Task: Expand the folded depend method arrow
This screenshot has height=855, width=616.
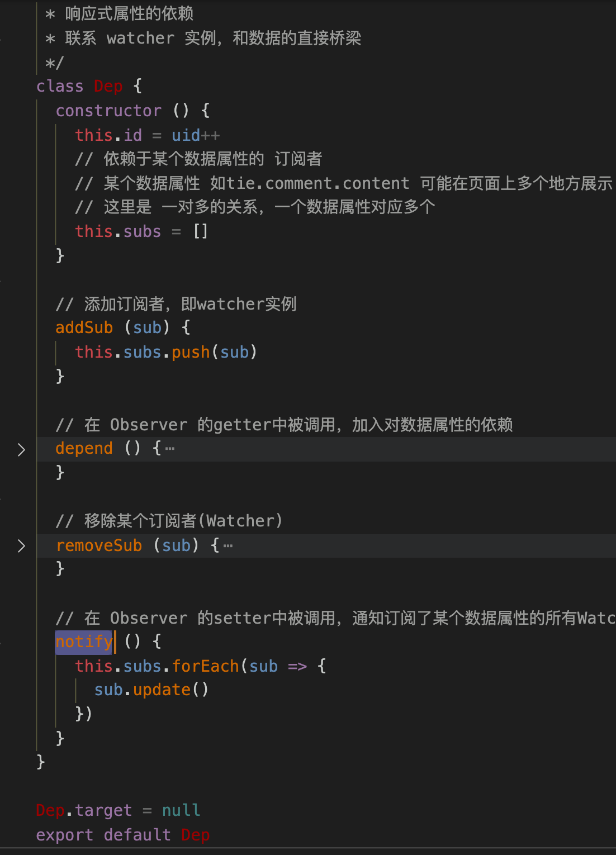Action: [21, 449]
